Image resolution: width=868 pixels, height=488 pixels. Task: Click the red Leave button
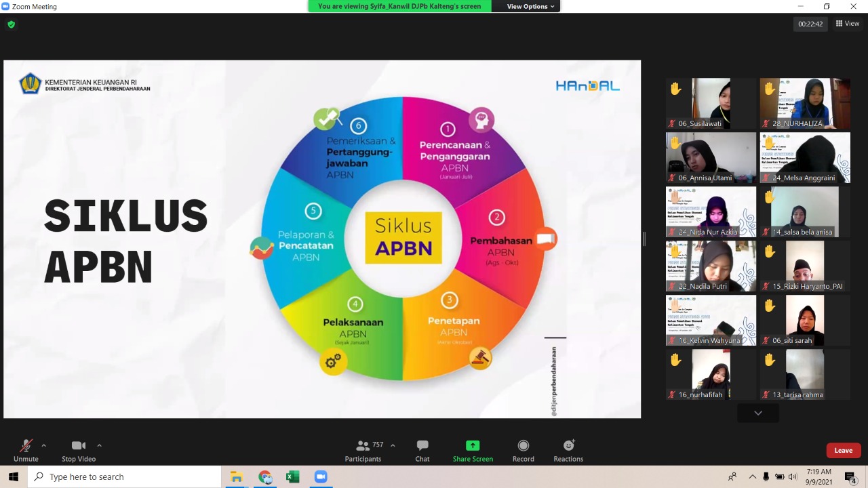(843, 451)
